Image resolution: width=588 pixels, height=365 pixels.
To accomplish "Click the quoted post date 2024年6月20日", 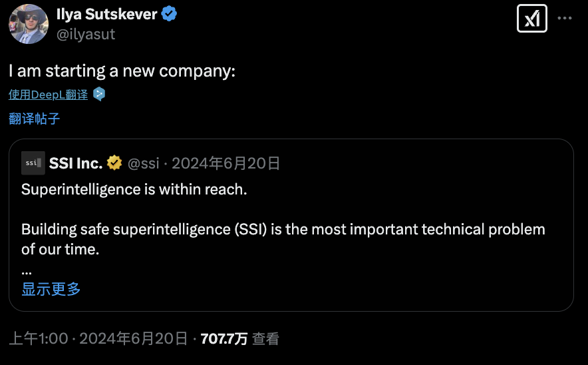I will click(x=225, y=163).
